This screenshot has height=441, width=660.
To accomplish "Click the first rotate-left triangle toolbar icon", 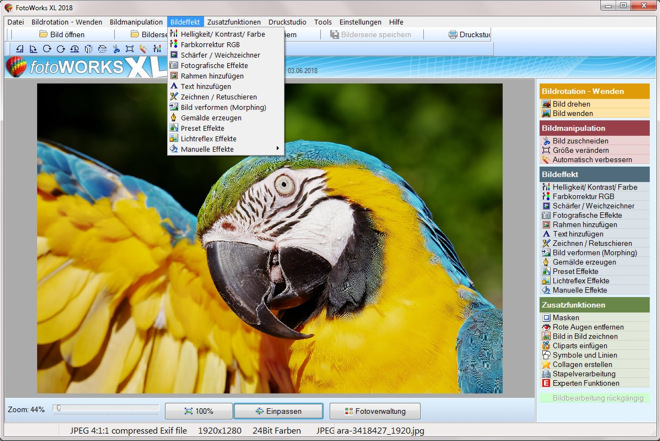I will [x=19, y=49].
